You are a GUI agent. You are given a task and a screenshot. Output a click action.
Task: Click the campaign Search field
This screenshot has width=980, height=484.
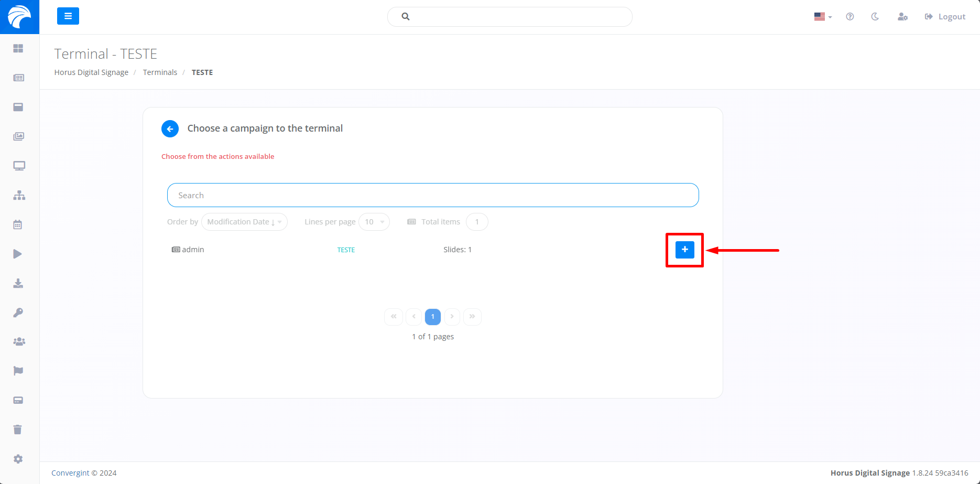click(433, 195)
